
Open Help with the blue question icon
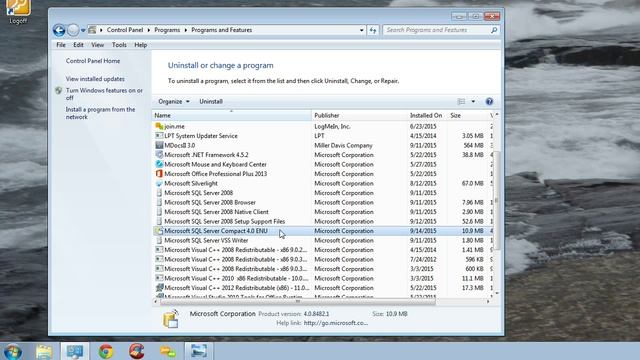point(489,101)
